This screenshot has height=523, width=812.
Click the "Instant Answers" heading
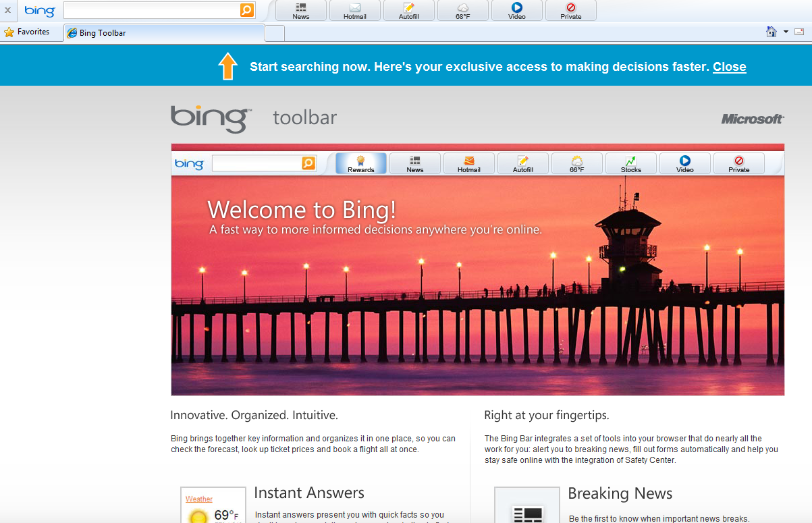pyautogui.click(x=309, y=493)
